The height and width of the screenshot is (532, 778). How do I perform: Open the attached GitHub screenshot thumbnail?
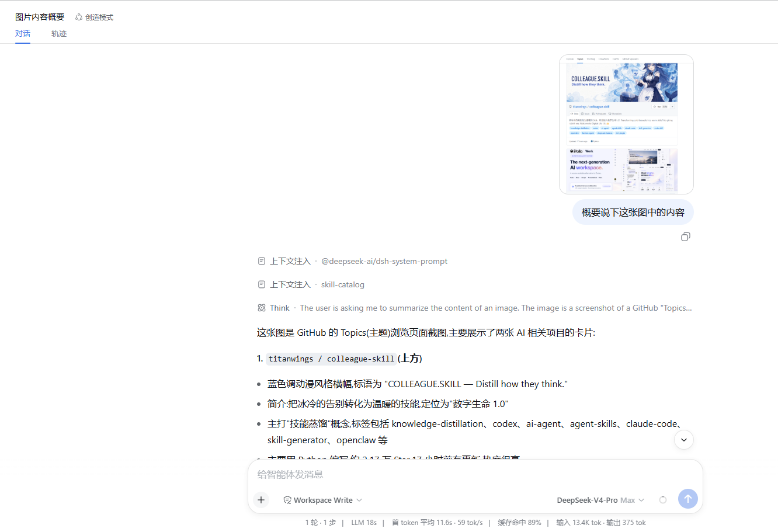click(x=626, y=124)
